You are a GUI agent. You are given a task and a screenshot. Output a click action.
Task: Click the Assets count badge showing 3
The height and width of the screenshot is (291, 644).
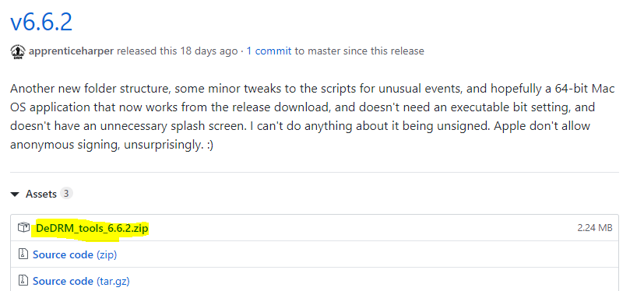(66, 193)
